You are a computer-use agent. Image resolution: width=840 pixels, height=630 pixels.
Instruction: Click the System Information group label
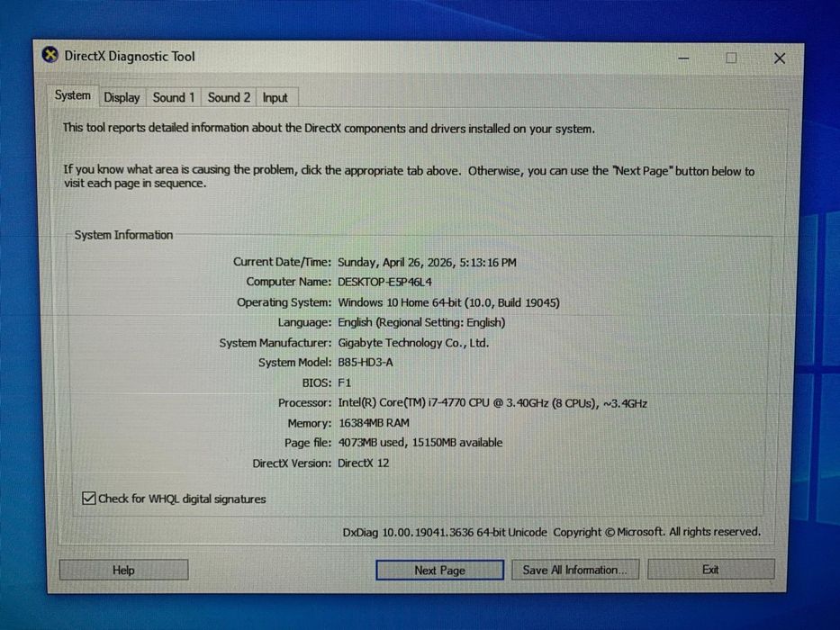pos(123,235)
